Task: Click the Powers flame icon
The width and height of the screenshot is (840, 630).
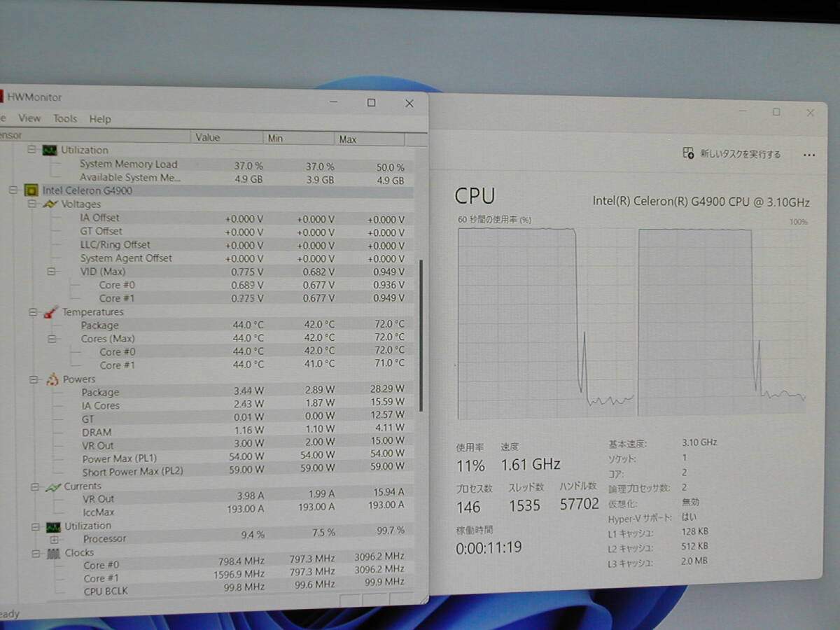Action: pos(52,379)
